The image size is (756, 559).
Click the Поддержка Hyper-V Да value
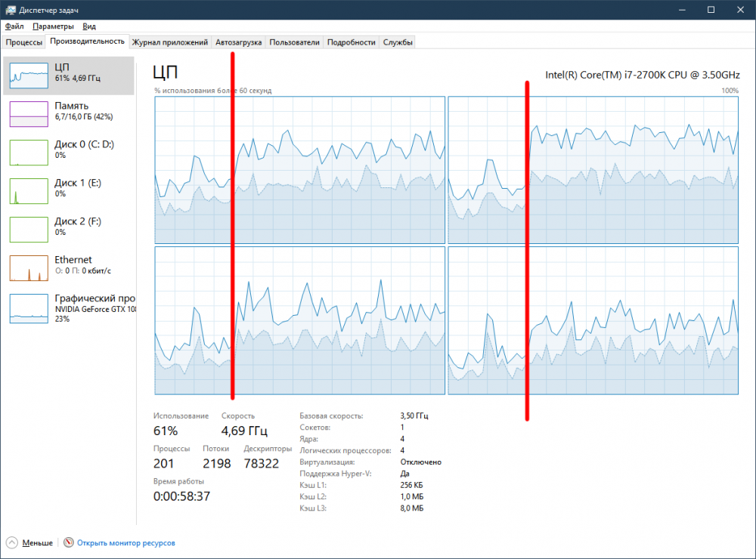point(404,473)
